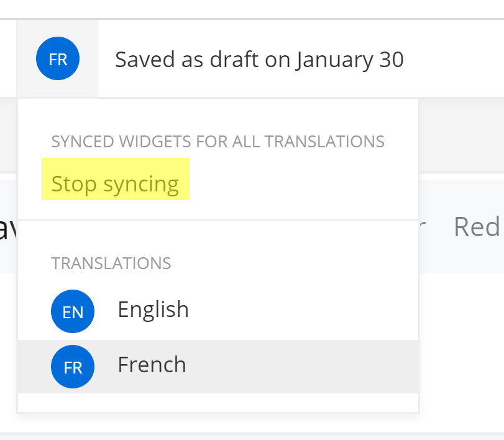This screenshot has width=504, height=440.
Task: Click the Stop syncing link
Action: pos(115,184)
